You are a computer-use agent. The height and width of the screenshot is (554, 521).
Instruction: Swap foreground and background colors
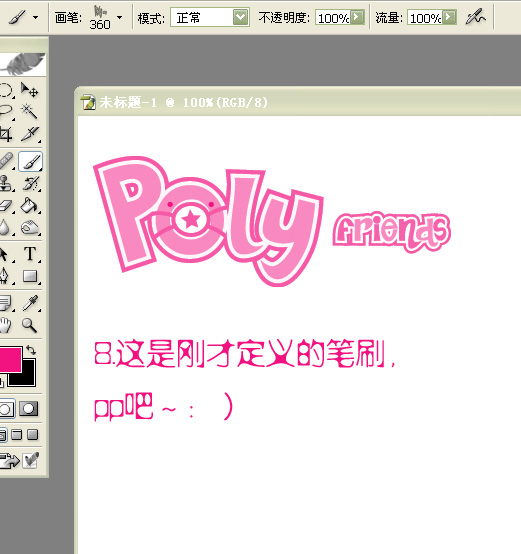tap(31, 350)
